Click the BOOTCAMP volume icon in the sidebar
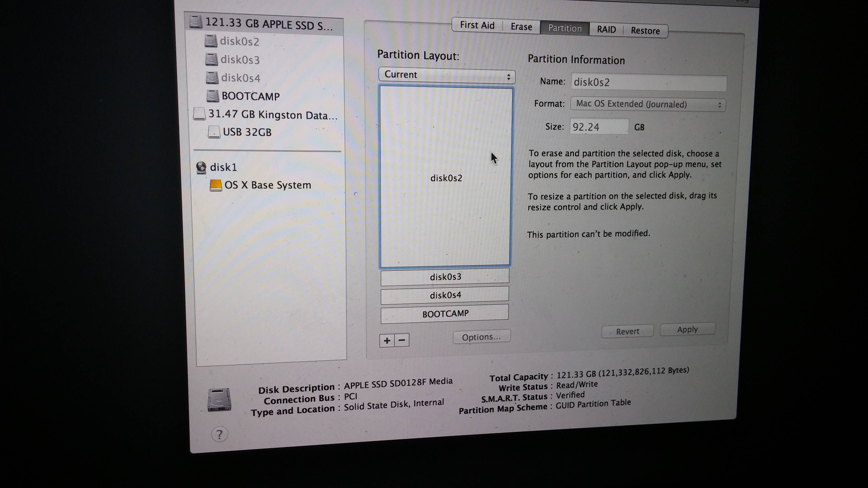This screenshot has width=868, height=488. [x=213, y=96]
